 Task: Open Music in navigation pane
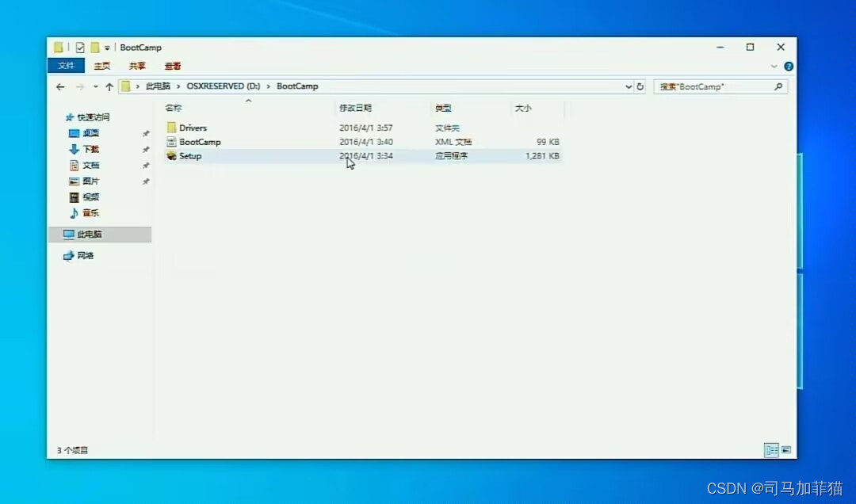coord(90,213)
